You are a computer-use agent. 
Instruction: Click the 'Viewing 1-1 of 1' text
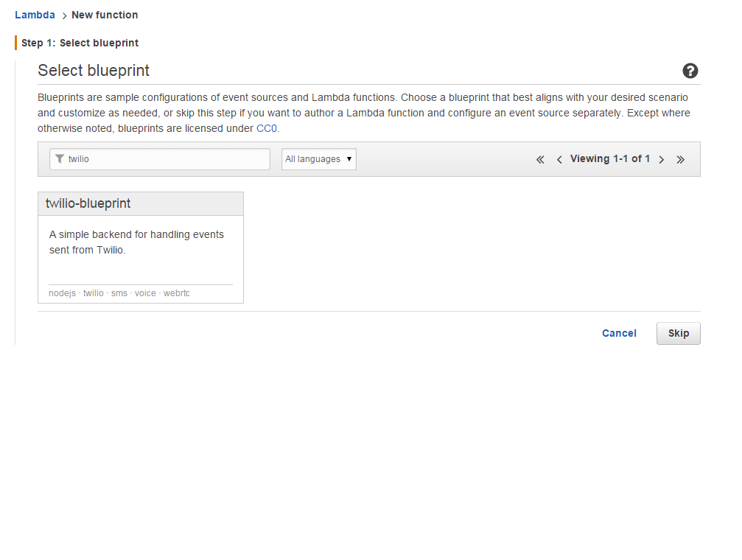(x=610, y=159)
